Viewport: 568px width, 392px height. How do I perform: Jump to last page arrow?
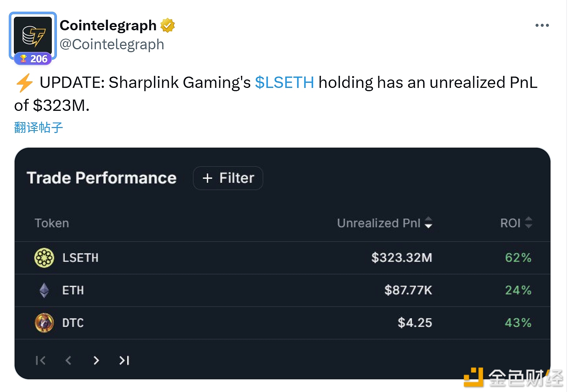pos(124,360)
